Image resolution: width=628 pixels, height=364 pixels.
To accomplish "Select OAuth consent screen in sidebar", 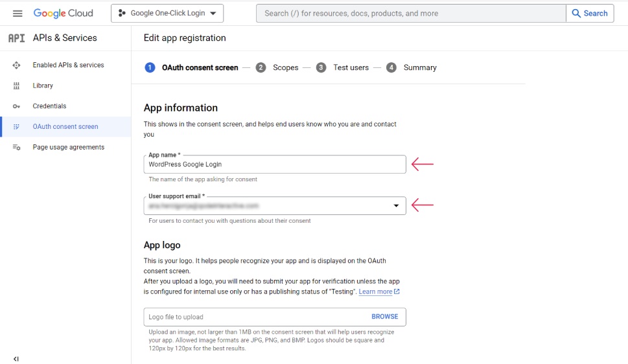I will (65, 126).
